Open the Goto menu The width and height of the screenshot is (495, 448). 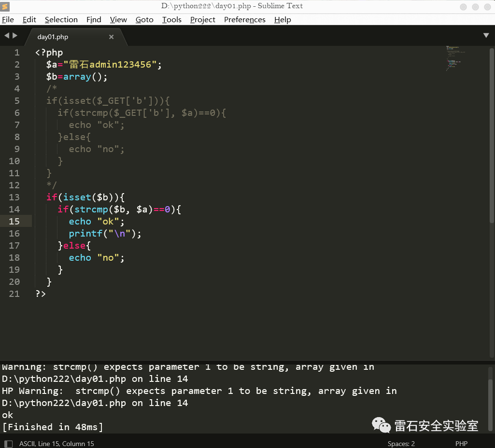coord(144,20)
